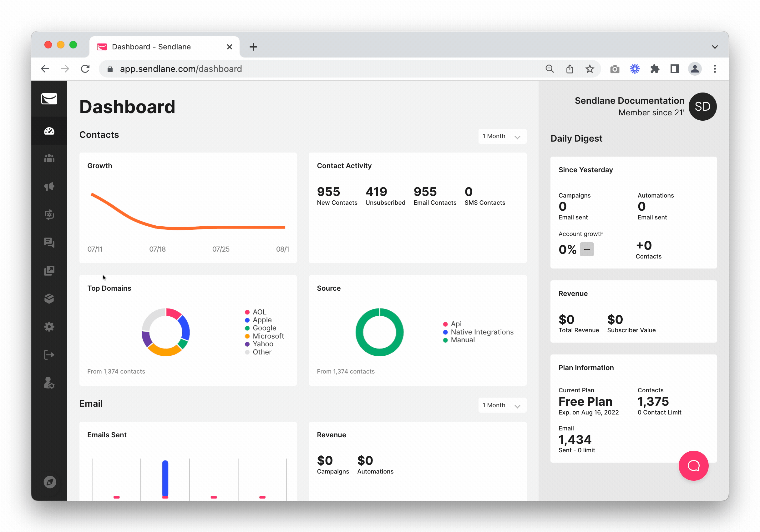The image size is (760, 532).
Task: Toggle Microsoft legend entry
Action: [265, 336]
